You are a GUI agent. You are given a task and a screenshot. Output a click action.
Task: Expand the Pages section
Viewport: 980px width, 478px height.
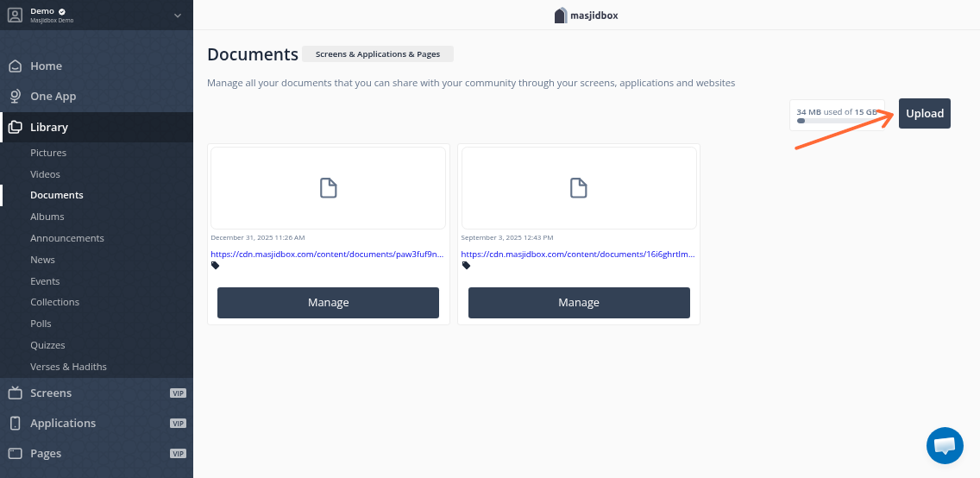pyautogui.click(x=97, y=453)
